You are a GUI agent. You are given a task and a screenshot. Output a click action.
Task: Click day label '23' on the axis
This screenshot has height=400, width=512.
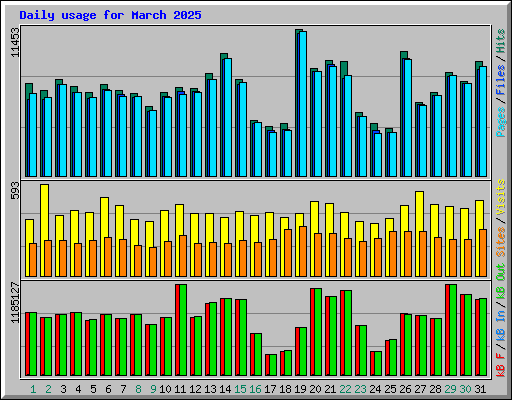coord(360,389)
